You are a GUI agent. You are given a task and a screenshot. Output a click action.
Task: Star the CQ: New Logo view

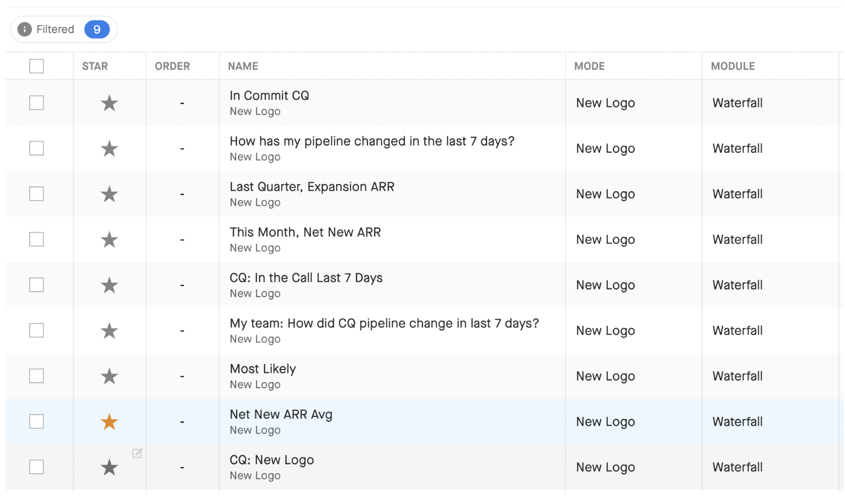point(109,468)
